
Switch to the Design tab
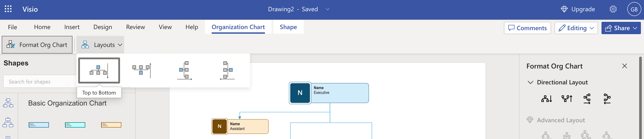tap(103, 27)
